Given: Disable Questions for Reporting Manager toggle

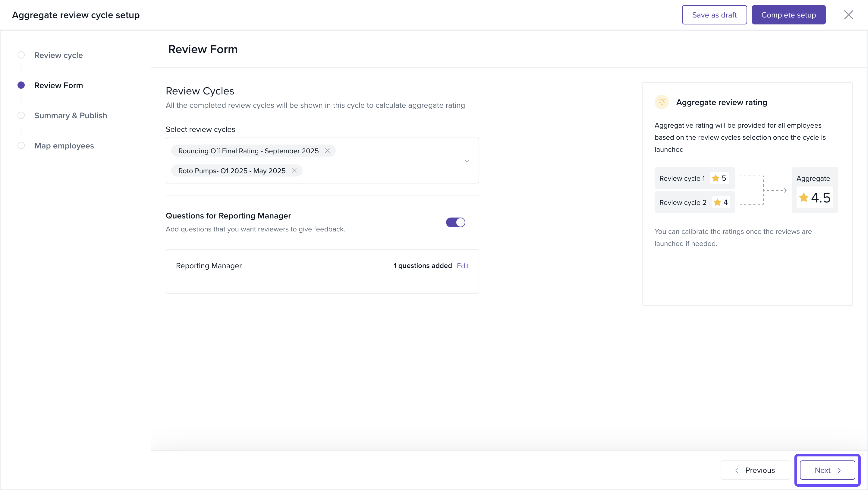Looking at the screenshot, I should pyautogui.click(x=455, y=222).
